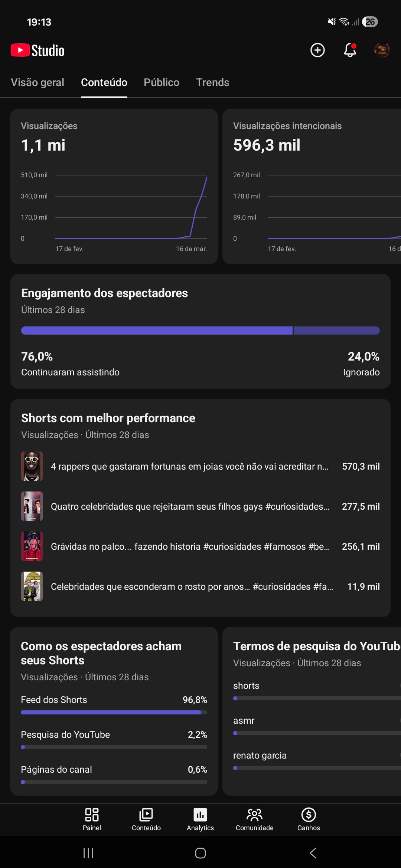The image size is (401, 868).
Task: Tap the YouTube Studio logo
Action: click(x=38, y=50)
